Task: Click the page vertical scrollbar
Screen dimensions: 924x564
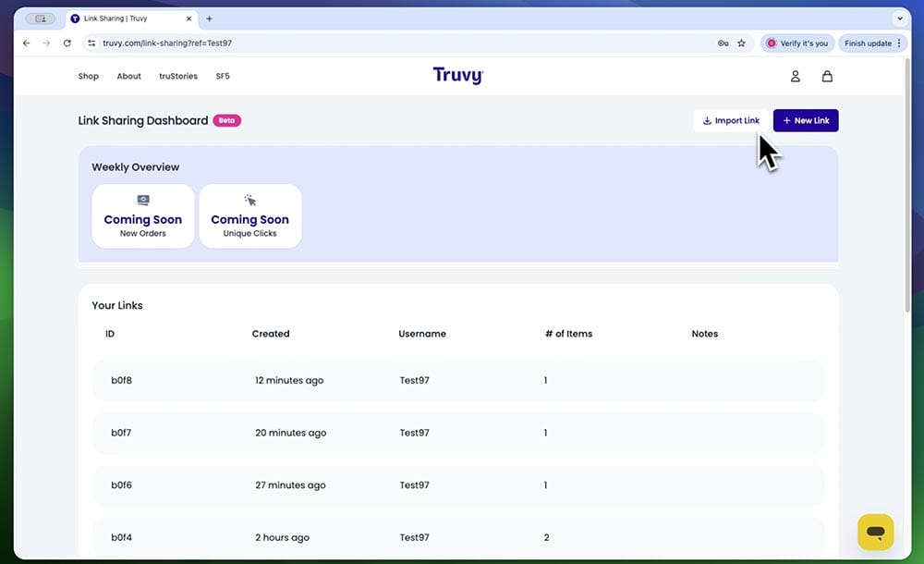Action: [907, 186]
